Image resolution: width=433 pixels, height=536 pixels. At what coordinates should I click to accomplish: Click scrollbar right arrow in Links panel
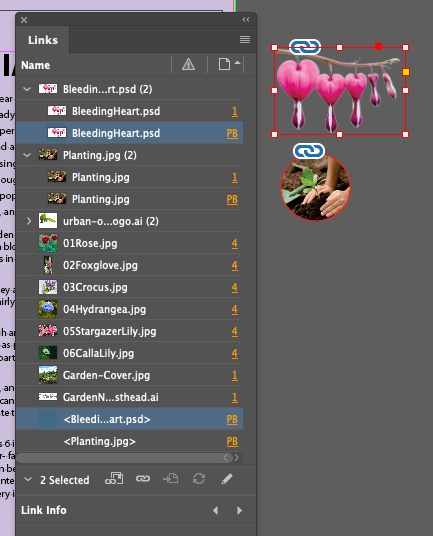(x=236, y=458)
